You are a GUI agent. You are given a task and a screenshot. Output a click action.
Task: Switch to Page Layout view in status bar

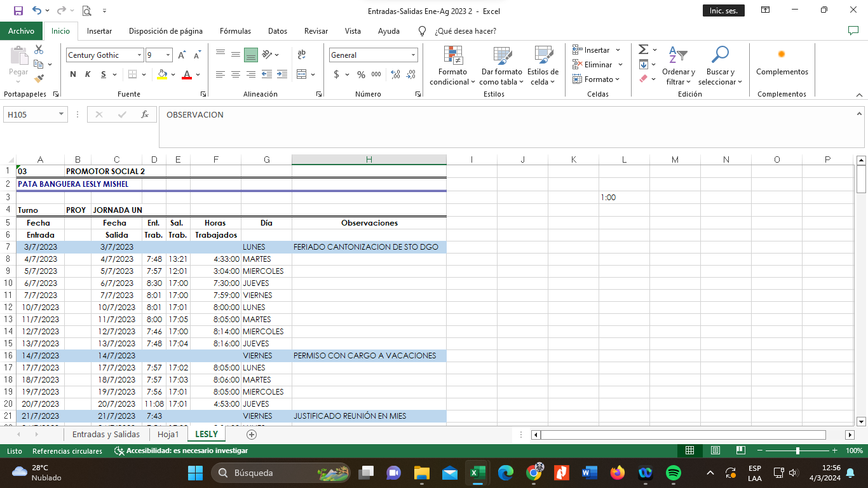715,451
